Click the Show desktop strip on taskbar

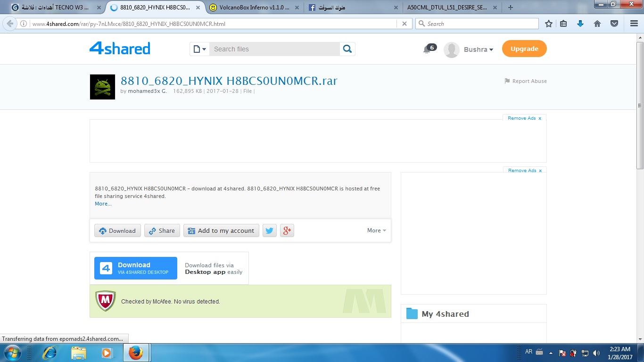pos(641,353)
